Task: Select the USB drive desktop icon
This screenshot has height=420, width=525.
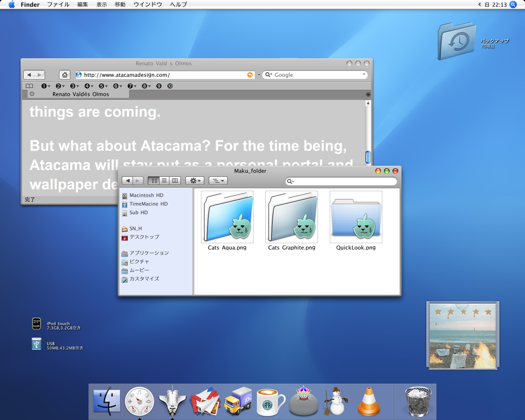Action: point(37,344)
